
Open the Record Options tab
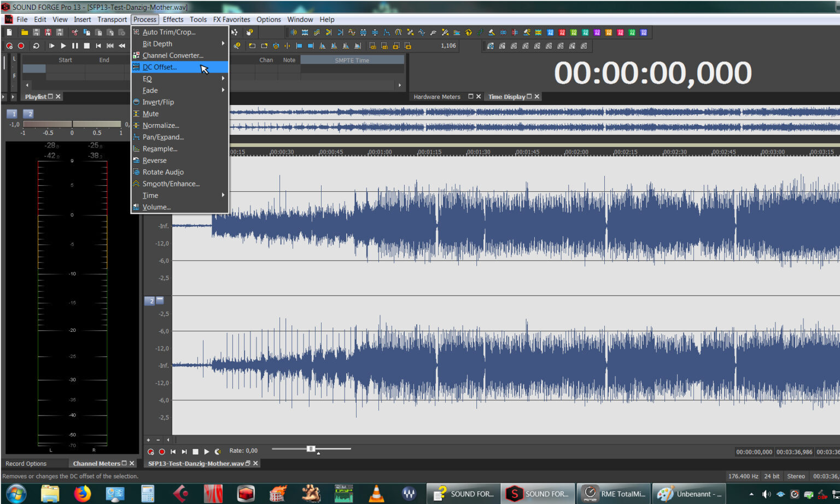click(x=26, y=464)
